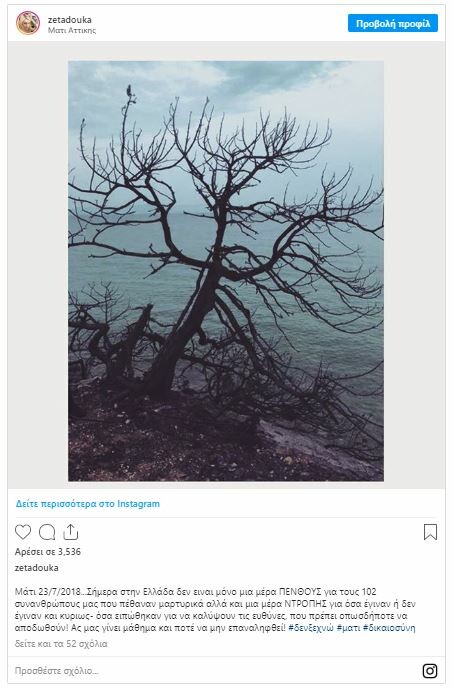Open the #δικαιοσύνη hashtag

click(x=389, y=628)
